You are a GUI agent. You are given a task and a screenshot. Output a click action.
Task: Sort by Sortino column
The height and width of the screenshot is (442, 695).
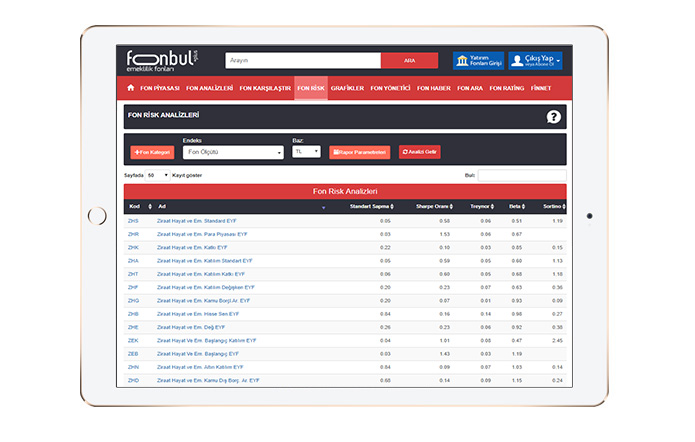tap(554, 207)
